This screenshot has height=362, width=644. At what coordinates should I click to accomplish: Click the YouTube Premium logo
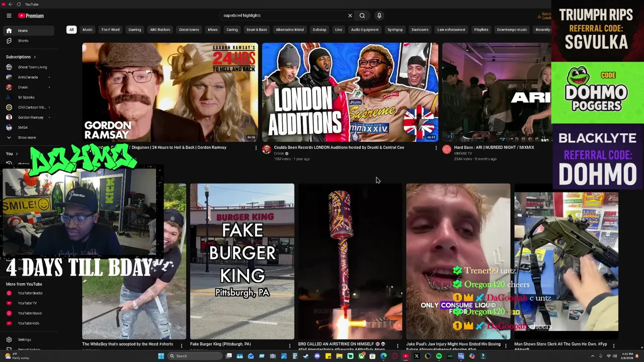coord(31,16)
